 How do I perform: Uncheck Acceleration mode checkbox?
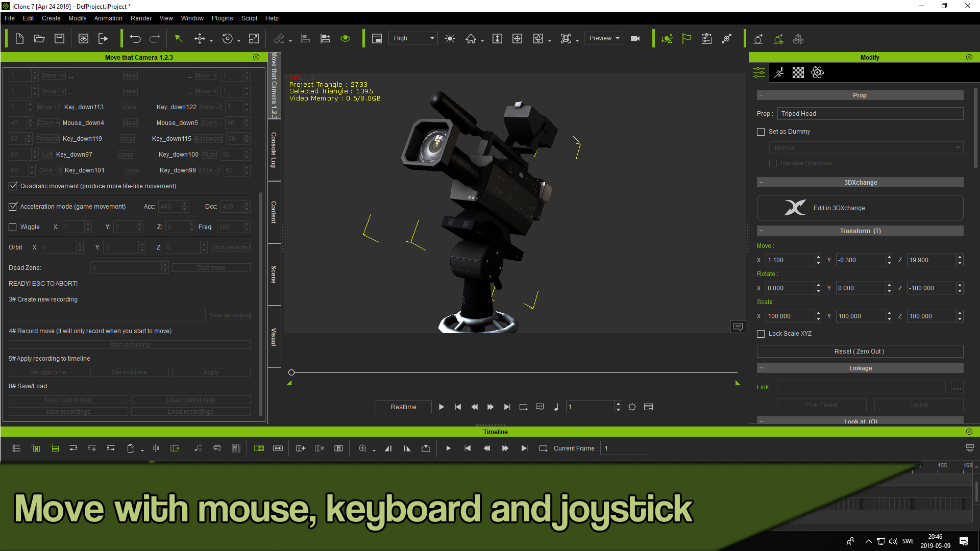point(13,207)
